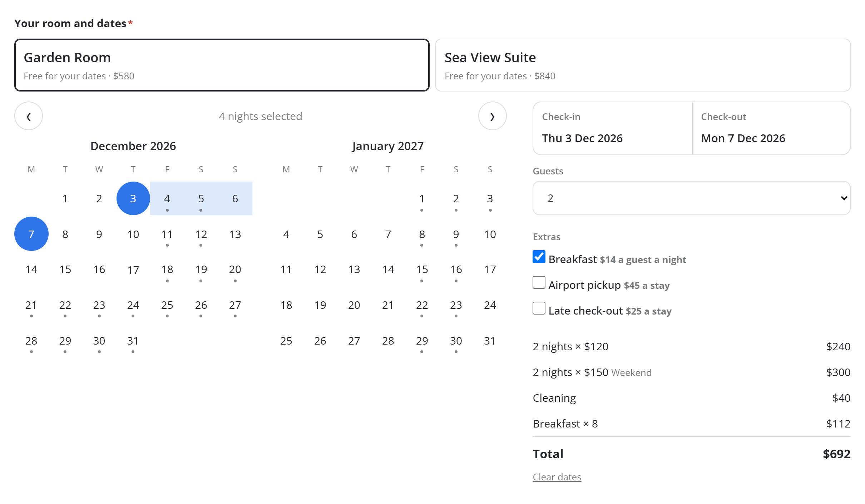This screenshot has height=504, width=865.
Task: Click the '2 nights × $120' line
Action: pyautogui.click(x=691, y=346)
